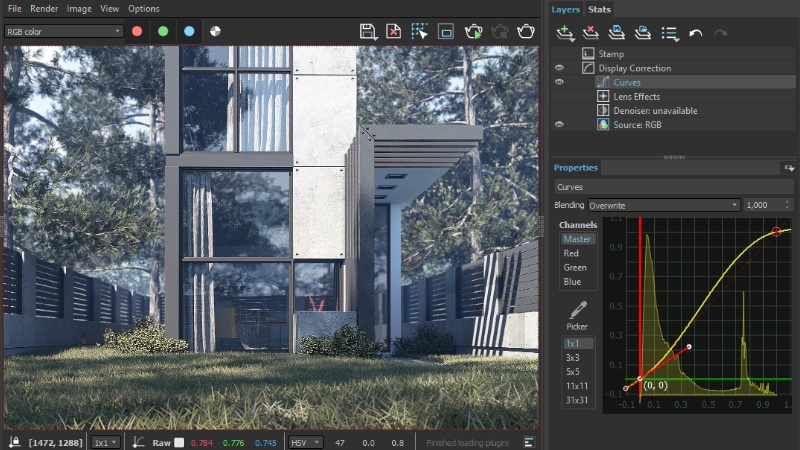Toggle visibility of Source: RGB layer
This screenshot has height=450, width=800.
tap(559, 124)
